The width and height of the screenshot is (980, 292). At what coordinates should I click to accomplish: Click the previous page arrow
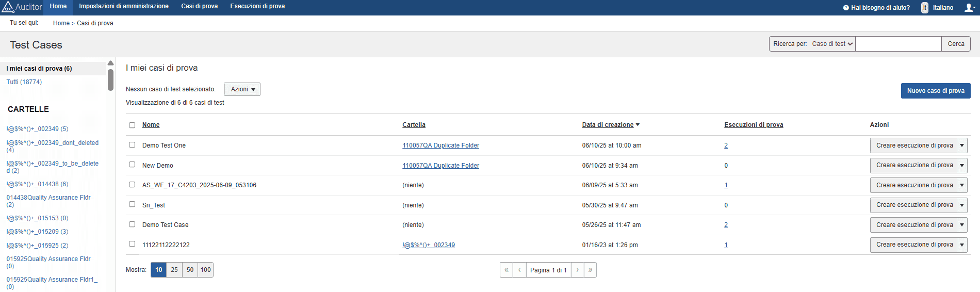[519, 270]
